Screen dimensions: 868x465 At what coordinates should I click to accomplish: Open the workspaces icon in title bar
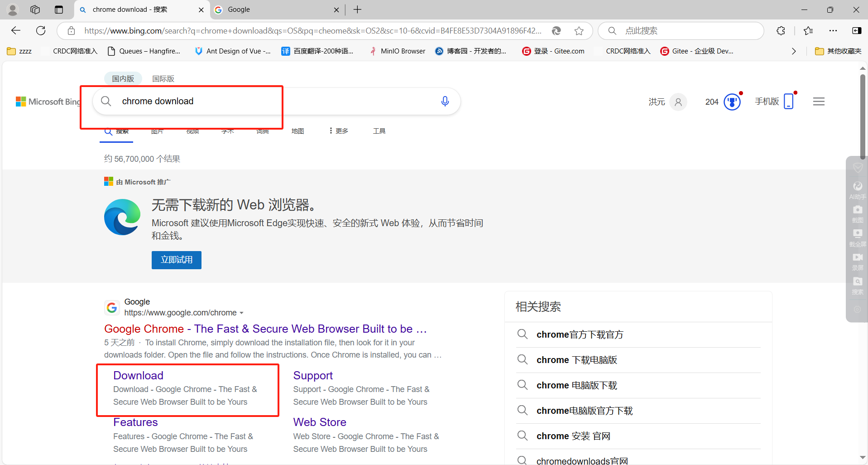(35, 10)
